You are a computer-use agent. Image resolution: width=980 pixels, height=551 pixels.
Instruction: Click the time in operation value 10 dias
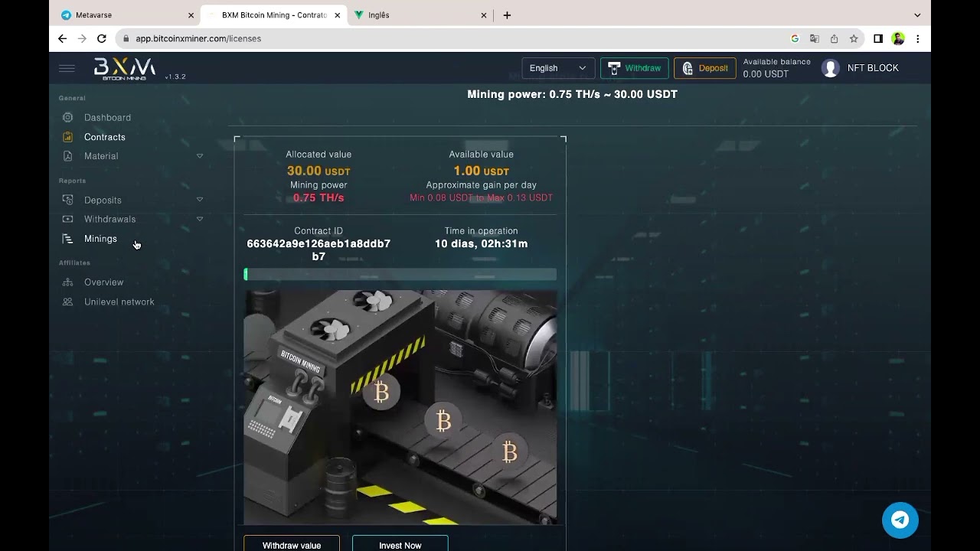click(481, 243)
